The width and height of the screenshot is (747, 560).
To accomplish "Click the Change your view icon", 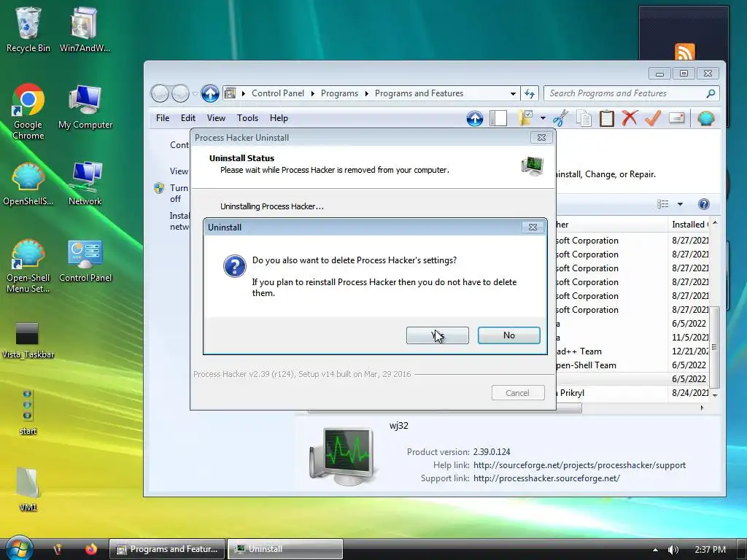I will tap(662, 204).
